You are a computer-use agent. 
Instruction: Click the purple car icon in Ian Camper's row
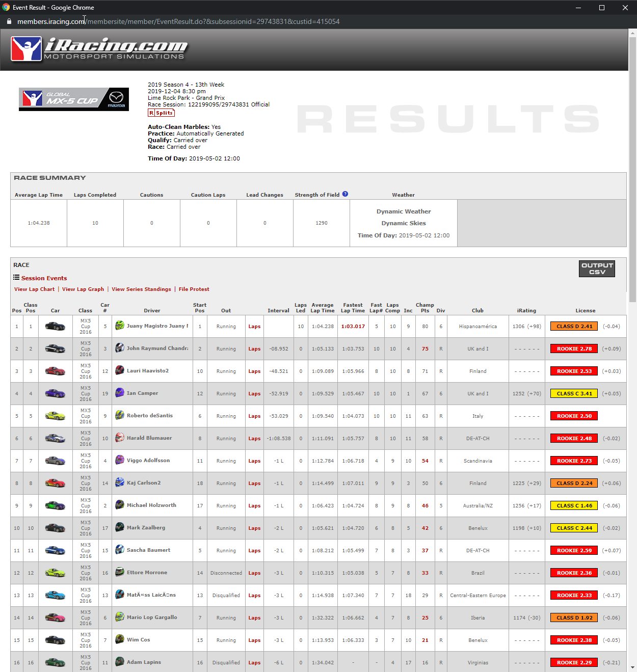55,393
